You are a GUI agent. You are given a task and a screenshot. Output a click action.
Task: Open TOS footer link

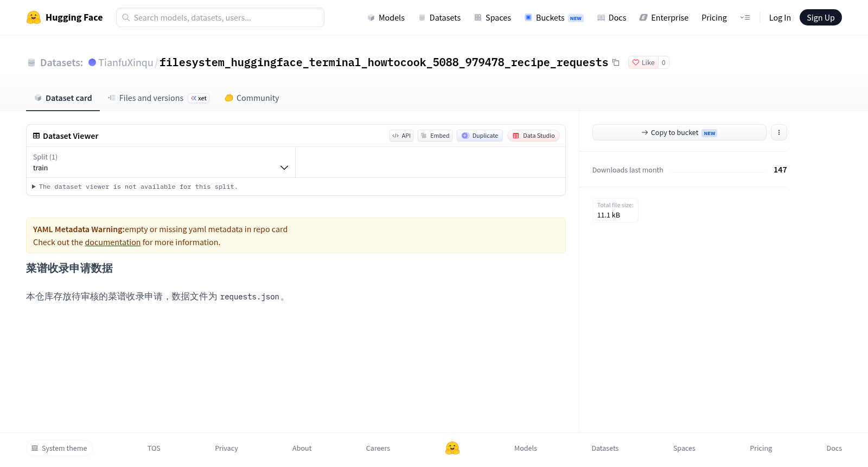(x=154, y=448)
